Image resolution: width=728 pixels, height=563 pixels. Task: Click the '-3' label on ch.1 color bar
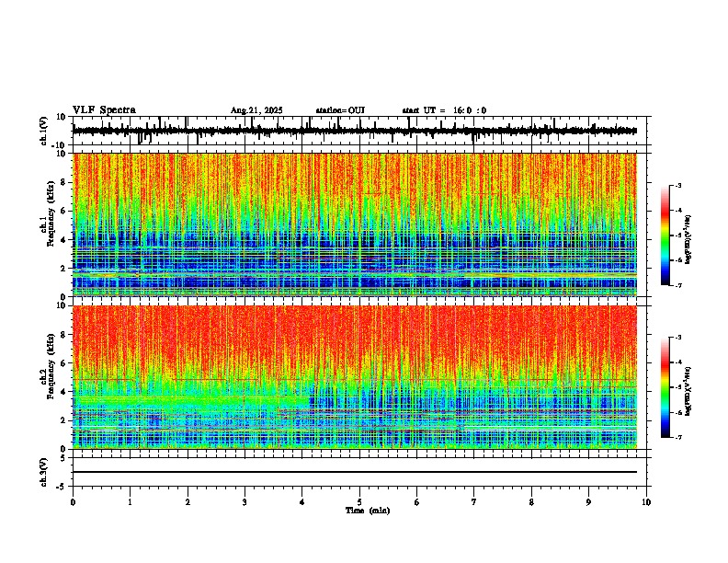coord(678,186)
